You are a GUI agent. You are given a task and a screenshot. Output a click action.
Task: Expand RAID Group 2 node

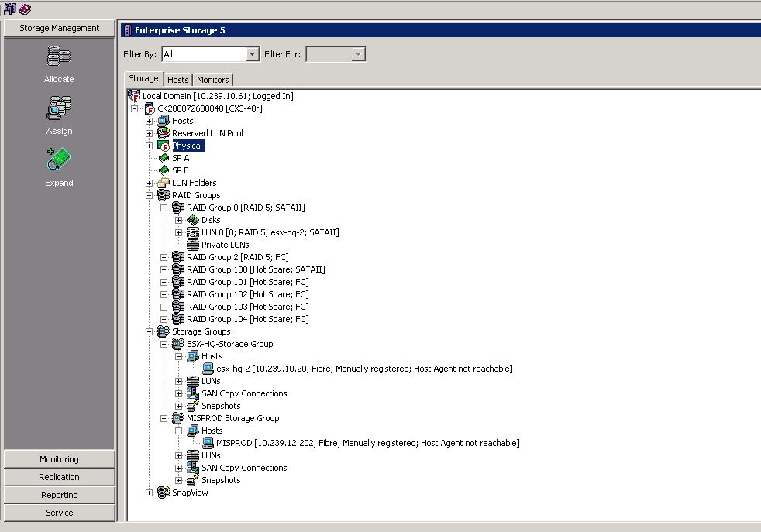tap(164, 257)
